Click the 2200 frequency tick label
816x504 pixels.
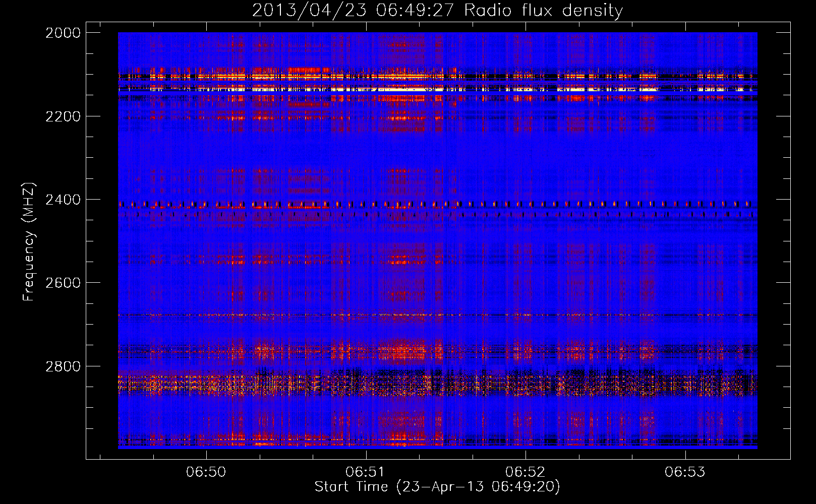tap(63, 116)
